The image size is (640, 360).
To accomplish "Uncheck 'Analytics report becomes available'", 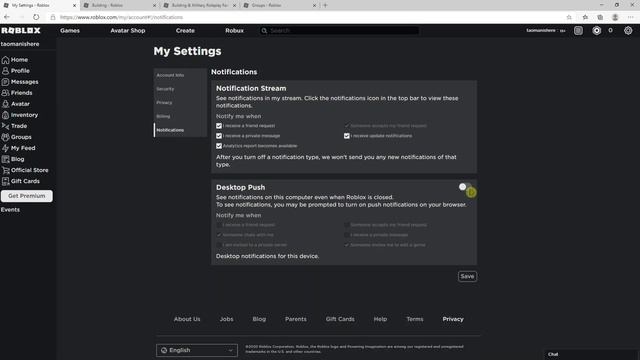I will [219, 146].
